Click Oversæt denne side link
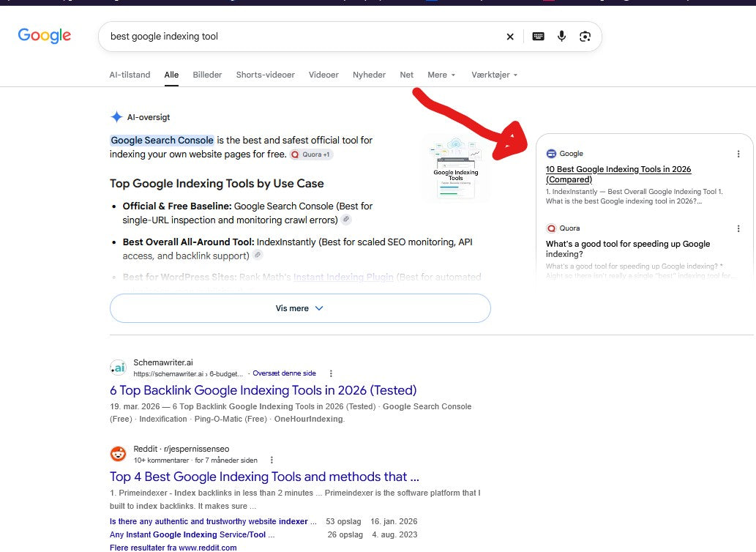Viewport: 756px width, 552px height. (x=284, y=373)
